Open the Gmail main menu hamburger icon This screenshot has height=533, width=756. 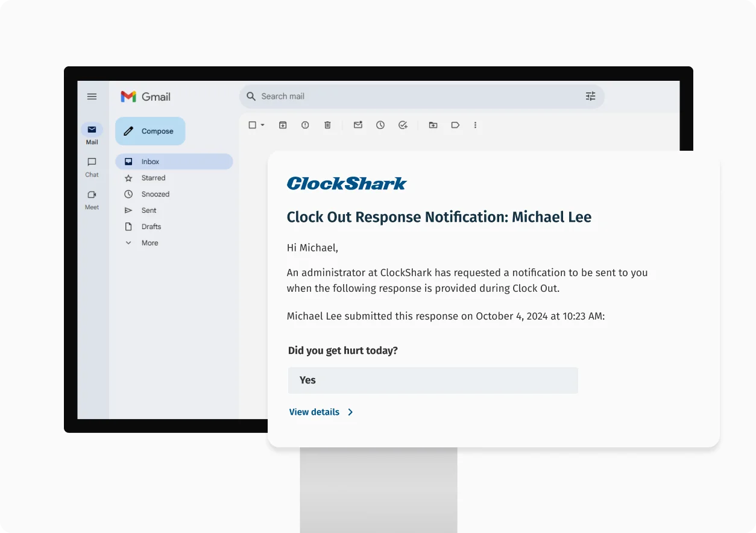point(92,96)
